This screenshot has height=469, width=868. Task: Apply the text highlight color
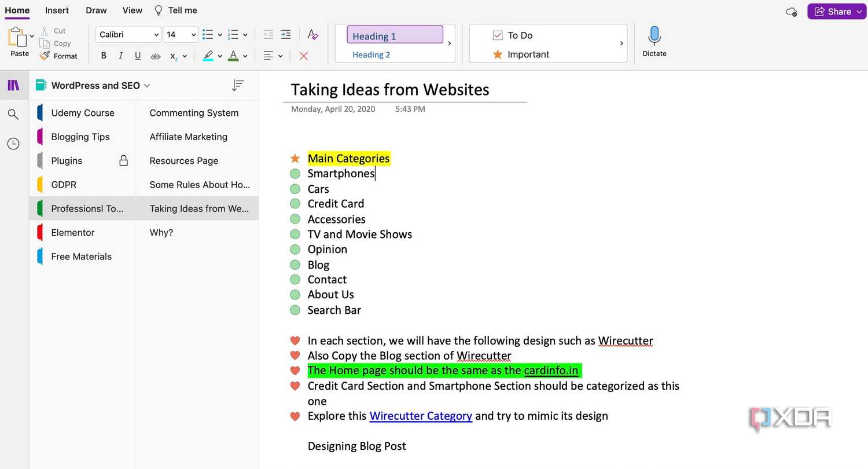[x=208, y=56]
